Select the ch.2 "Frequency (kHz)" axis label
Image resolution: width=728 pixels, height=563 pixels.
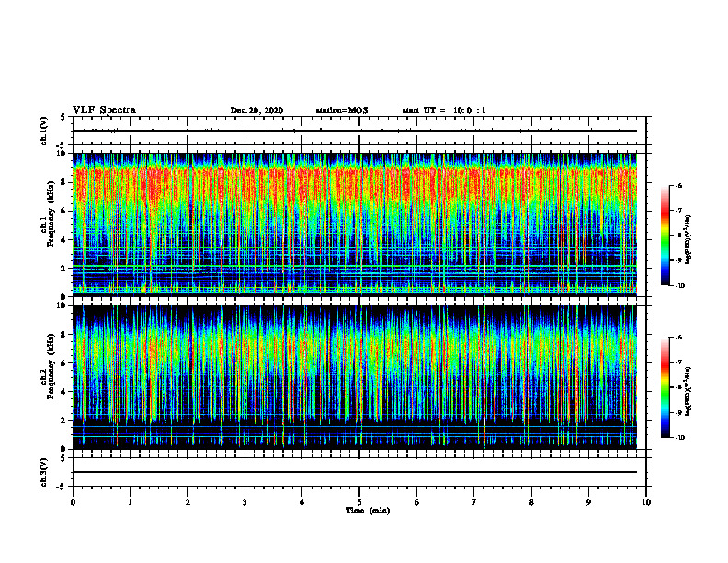coord(51,366)
